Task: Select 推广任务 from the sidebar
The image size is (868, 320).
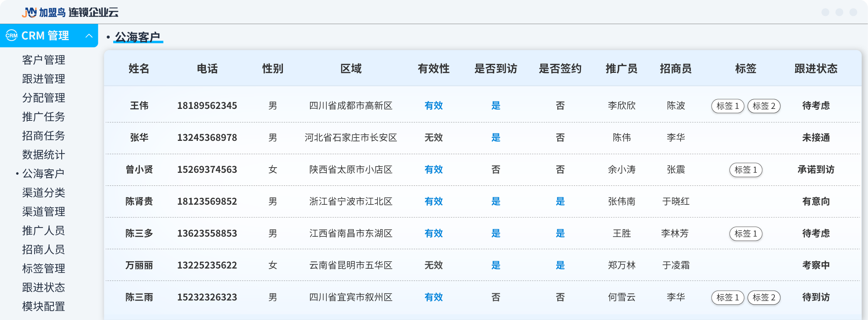Action: click(43, 117)
